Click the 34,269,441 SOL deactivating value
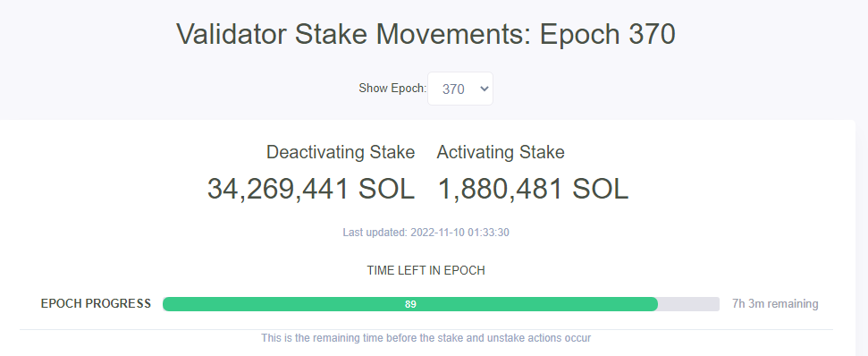This screenshot has width=868, height=356. [x=311, y=189]
